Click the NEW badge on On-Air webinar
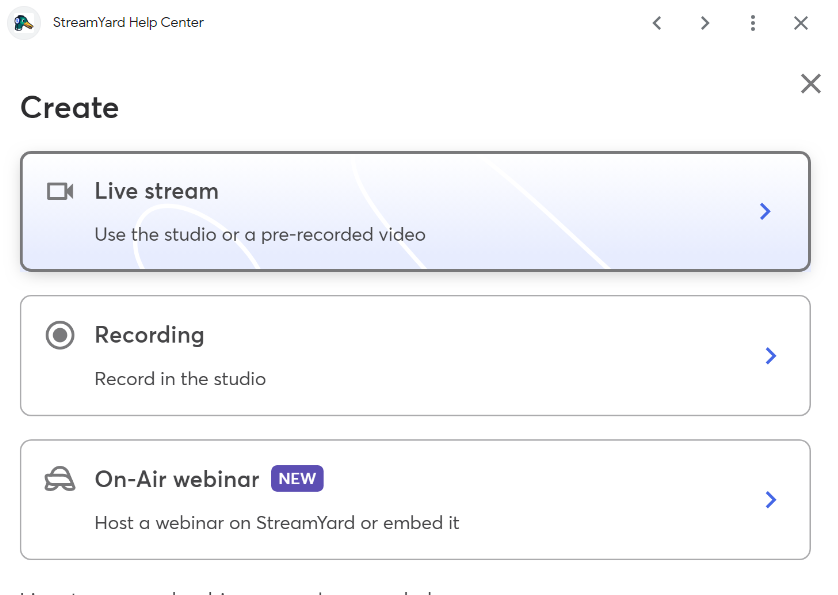Image resolution: width=838 pixels, height=595 pixels. pyautogui.click(x=297, y=478)
